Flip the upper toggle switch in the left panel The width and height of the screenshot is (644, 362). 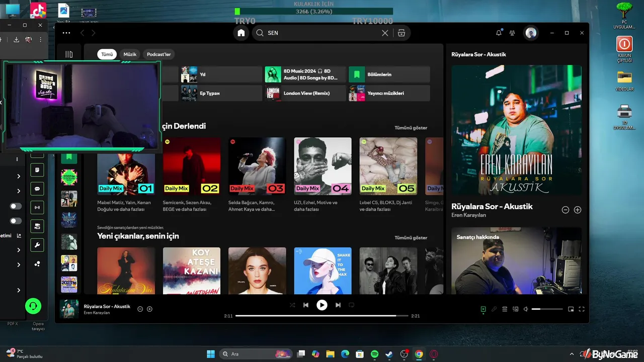pos(16,206)
